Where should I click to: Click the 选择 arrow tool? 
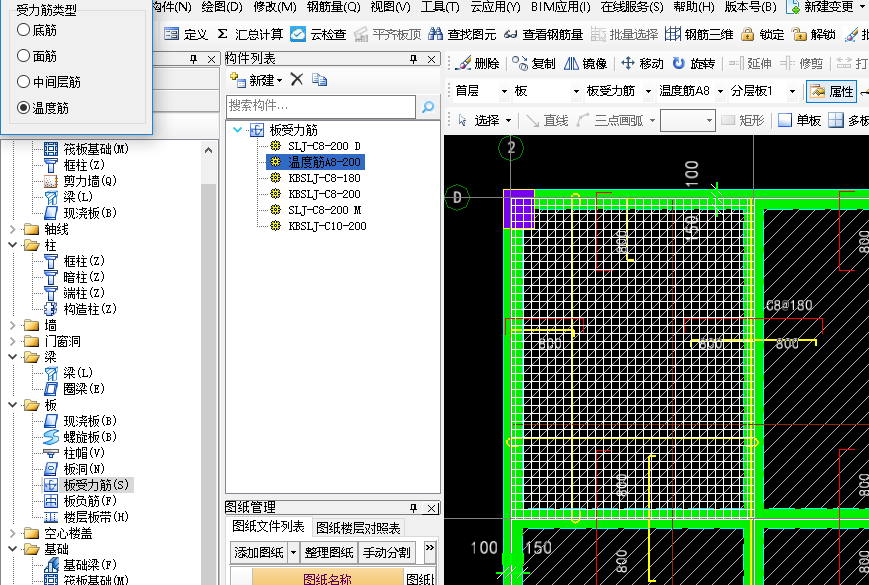477,120
